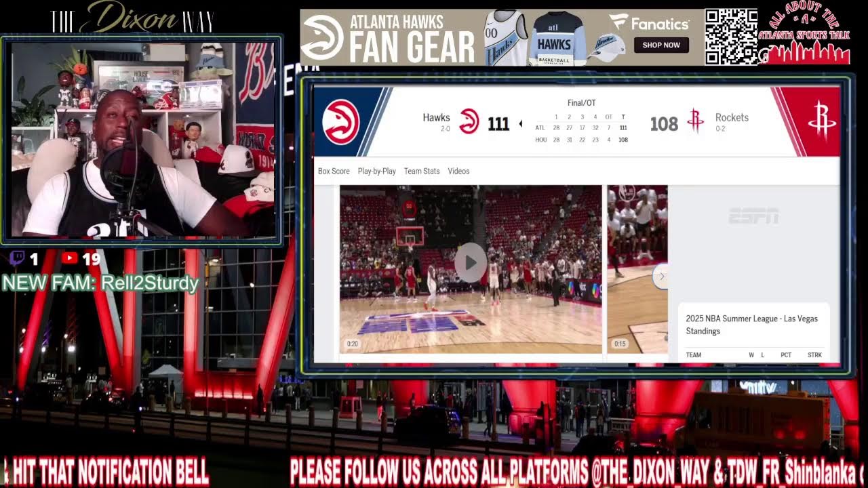Open the Rockets team name link
Screen dimensions: 868x488
[x=732, y=118]
